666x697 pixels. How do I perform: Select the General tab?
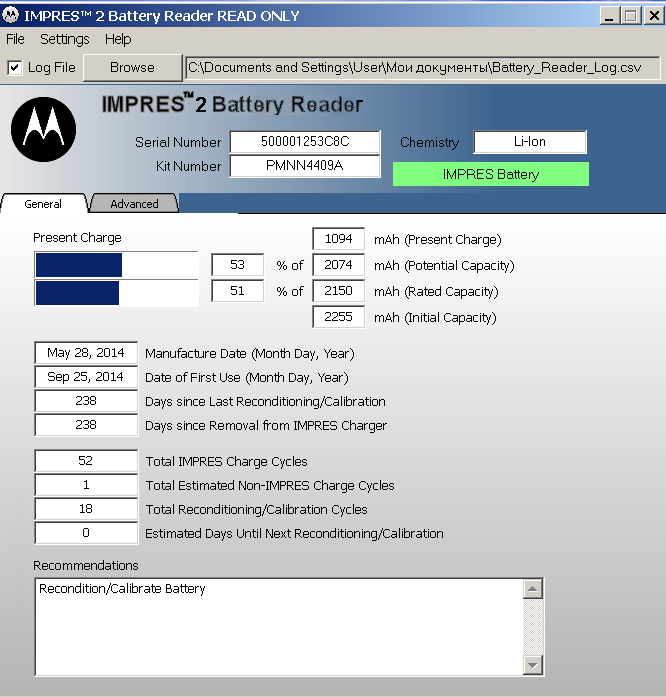pyautogui.click(x=43, y=203)
